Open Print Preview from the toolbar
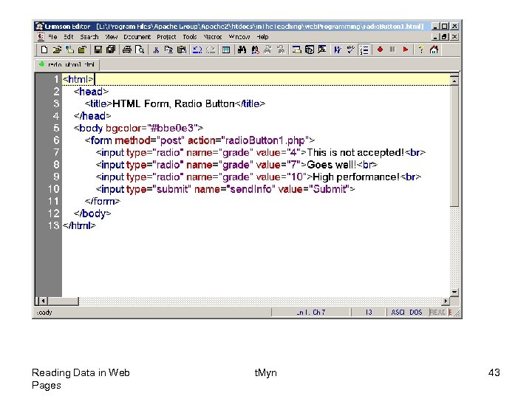The width and height of the screenshot is (532, 399). click(x=140, y=50)
